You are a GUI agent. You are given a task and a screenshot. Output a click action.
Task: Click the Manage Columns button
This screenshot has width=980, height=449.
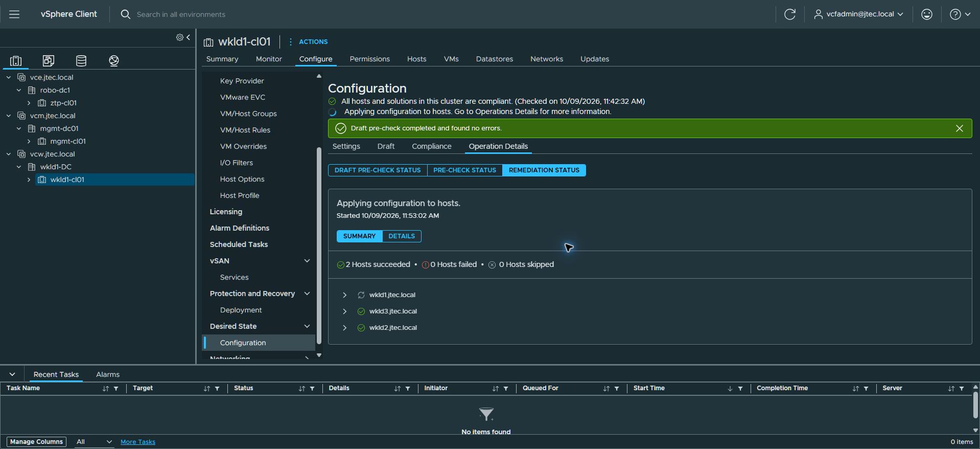tap(36, 442)
